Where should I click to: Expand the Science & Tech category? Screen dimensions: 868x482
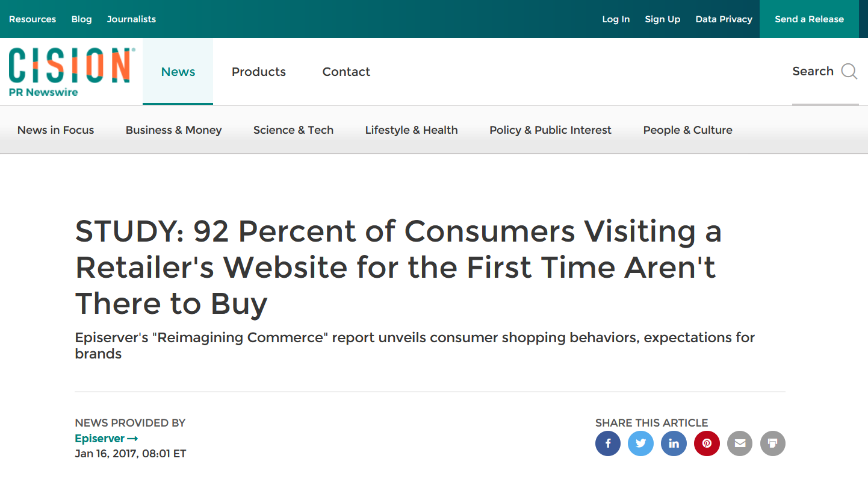click(293, 130)
